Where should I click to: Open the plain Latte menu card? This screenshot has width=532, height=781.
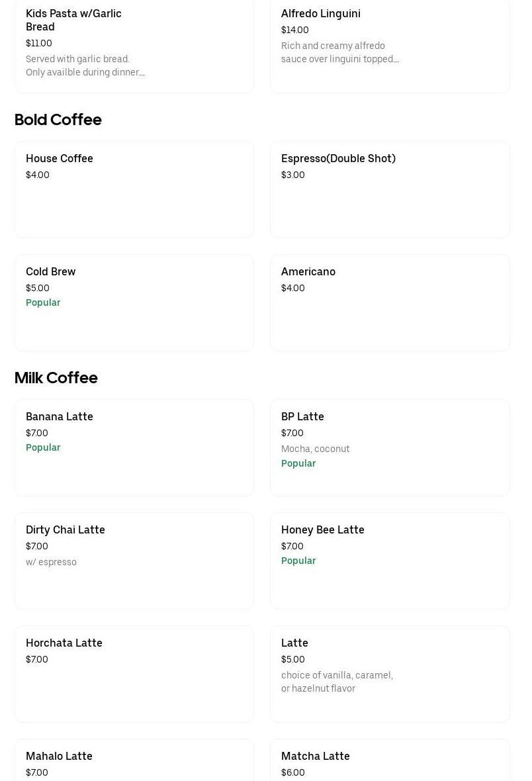point(390,674)
